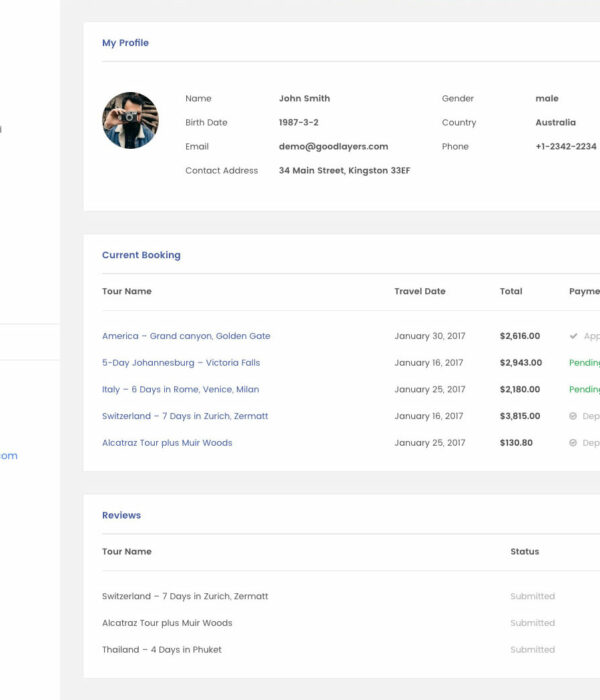This screenshot has width=600, height=700.
Task: Click the My Profile section heading
Action: tap(125, 43)
